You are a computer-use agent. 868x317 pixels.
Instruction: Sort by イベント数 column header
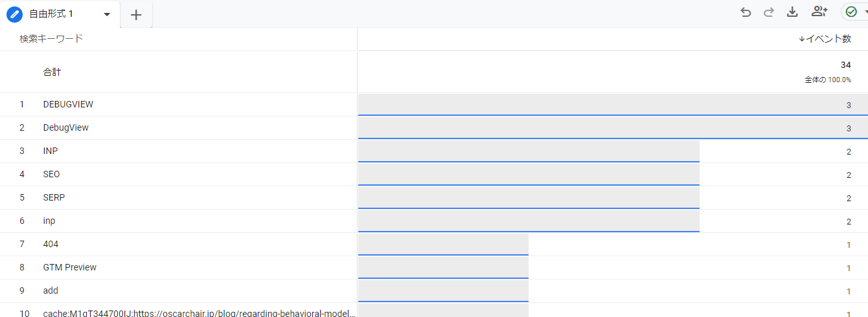(x=825, y=39)
